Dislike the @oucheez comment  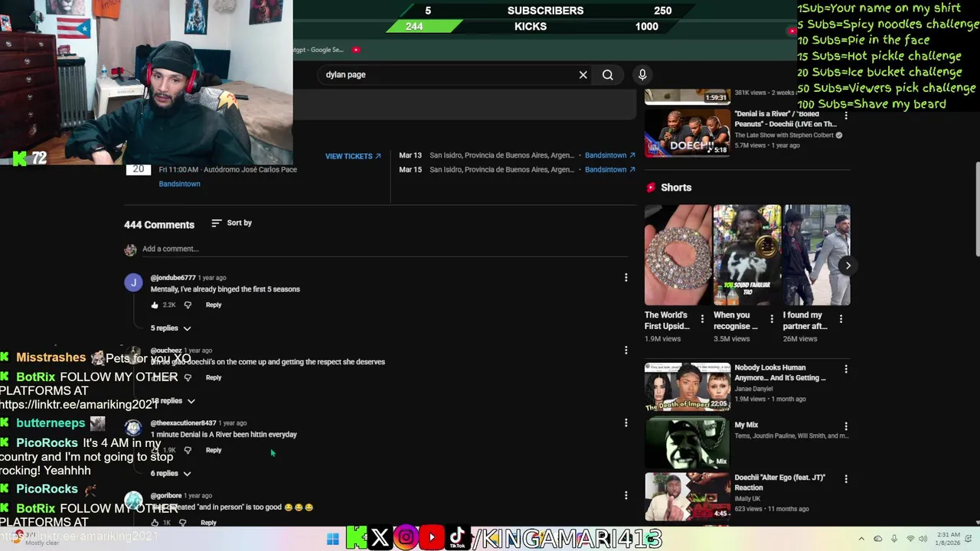click(188, 377)
